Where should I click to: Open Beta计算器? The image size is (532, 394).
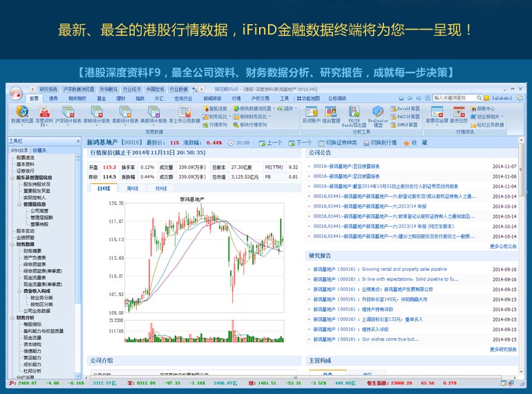405,109
